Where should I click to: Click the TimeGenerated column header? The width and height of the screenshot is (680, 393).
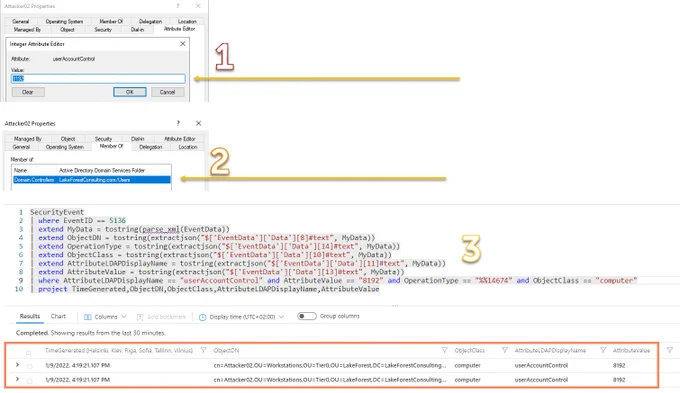click(119, 350)
